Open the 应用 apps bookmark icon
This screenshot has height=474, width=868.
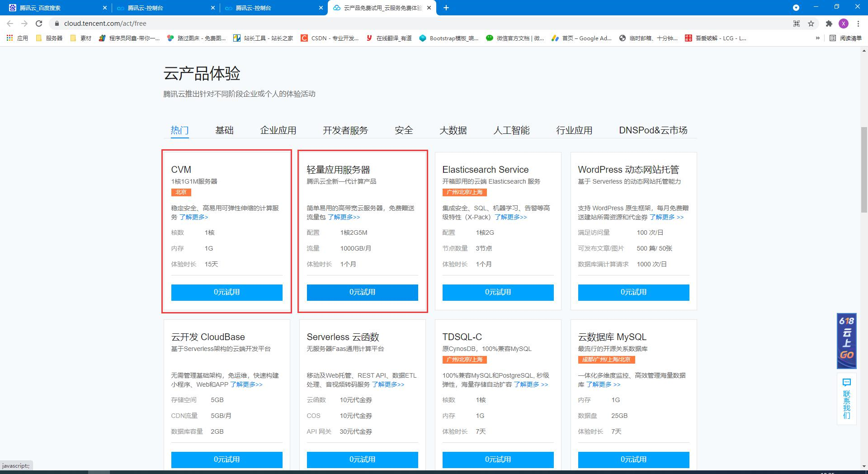17,38
